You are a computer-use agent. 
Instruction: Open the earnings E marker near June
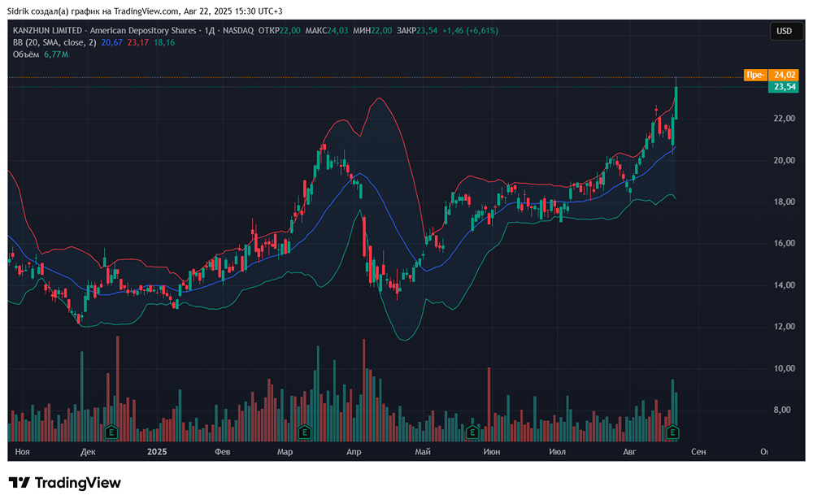click(472, 432)
